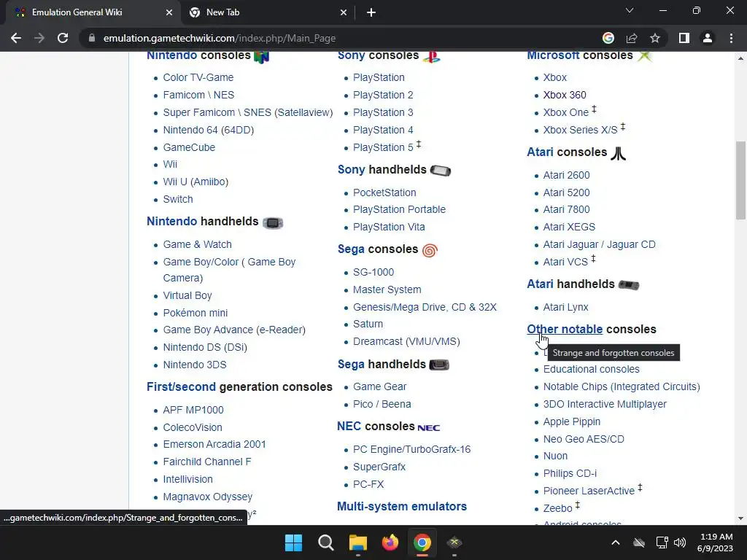This screenshot has width=747, height=560.
Task: Click the PlayStation logo icon
Action: coord(432,57)
